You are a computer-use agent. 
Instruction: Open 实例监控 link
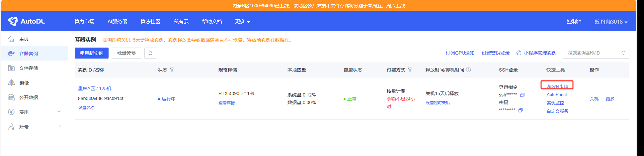[555, 103]
